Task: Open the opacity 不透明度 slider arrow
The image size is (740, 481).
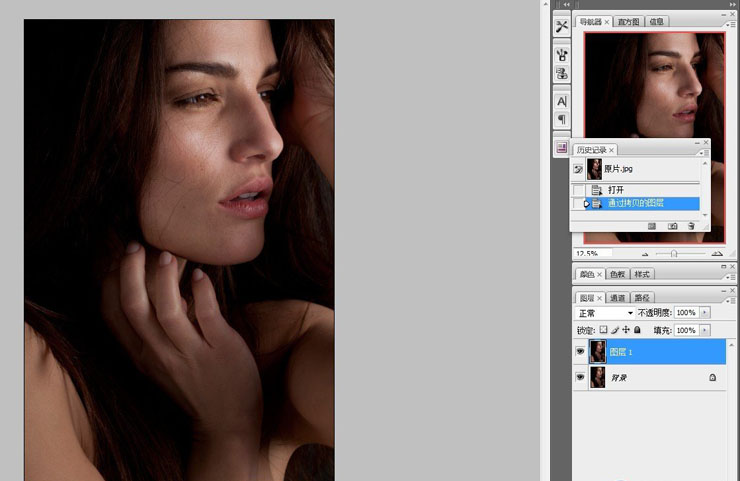Action: (x=705, y=312)
